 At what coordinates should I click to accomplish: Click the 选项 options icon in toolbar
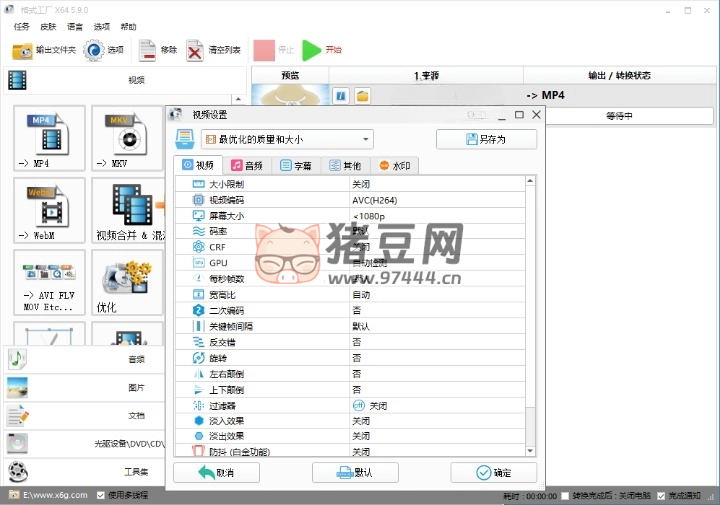pos(94,49)
